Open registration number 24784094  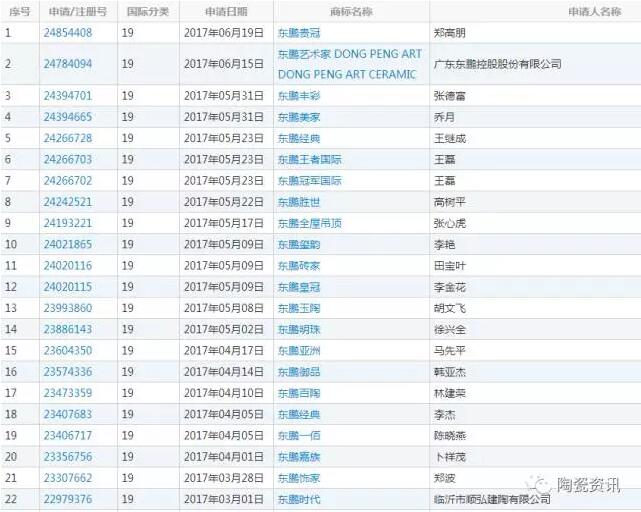click(x=68, y=64)
